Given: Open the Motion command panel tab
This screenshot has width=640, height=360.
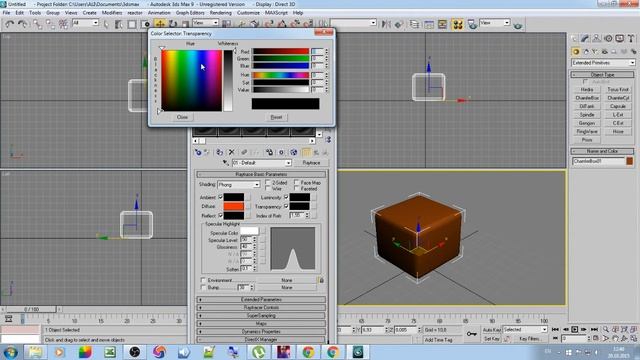Looking at the screenshot, I should pyautogui.click(x=608, y=38).
